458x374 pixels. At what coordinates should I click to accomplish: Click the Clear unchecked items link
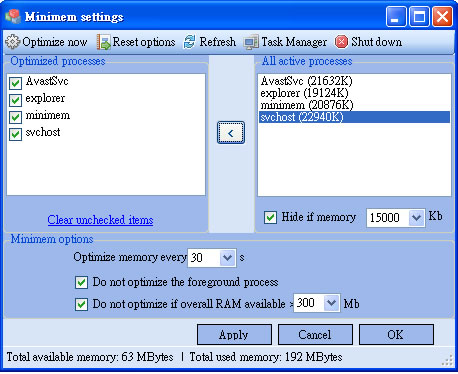pos(100,220)
